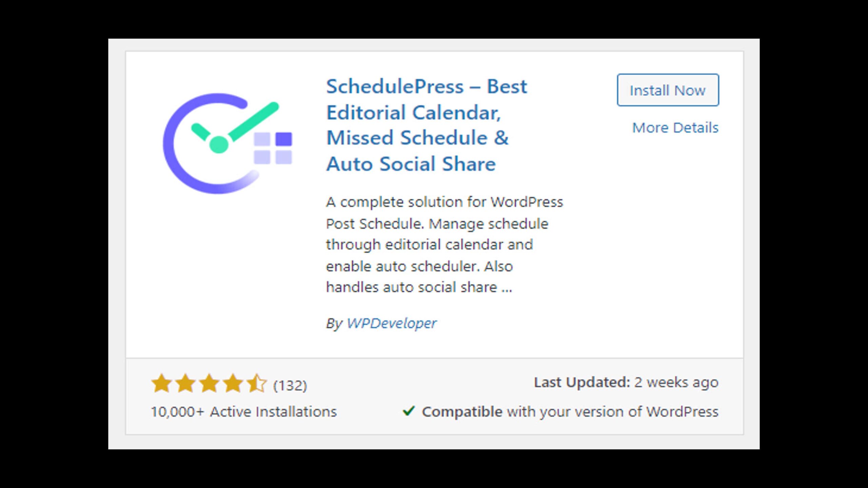The height and width of the screenshot is (488, 868).
Task: Click the long green clock hand in logo
Action: pos(255,121)
